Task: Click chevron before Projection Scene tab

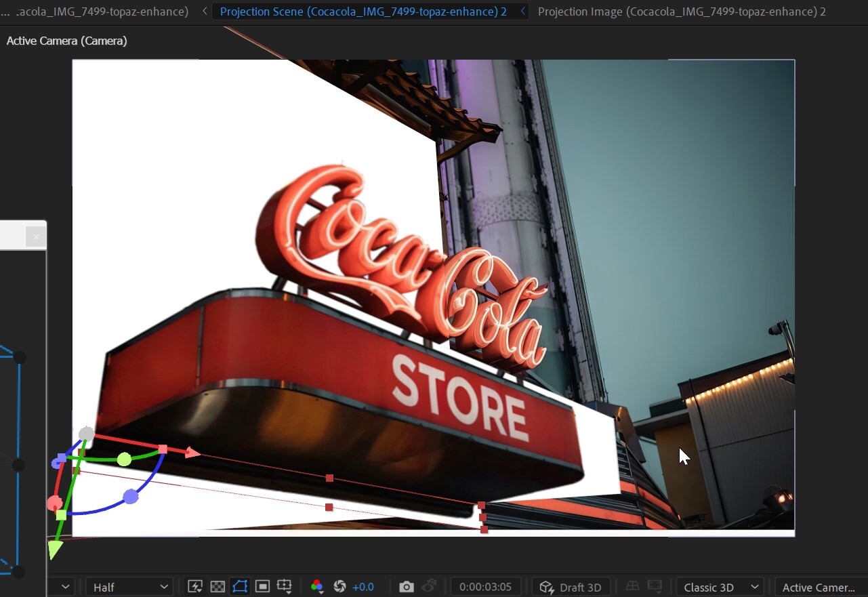Action: pyautogui.click(x=205, y=12)
